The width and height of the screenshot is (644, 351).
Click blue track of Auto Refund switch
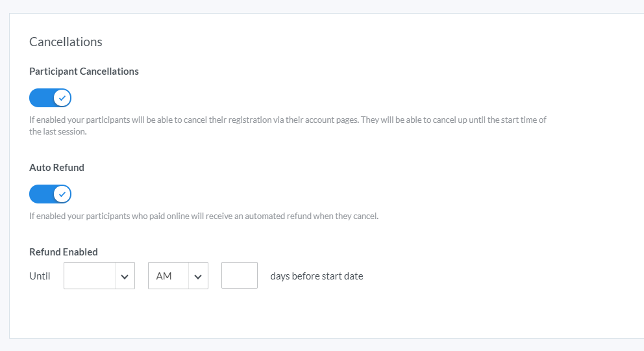coord(41,194)
